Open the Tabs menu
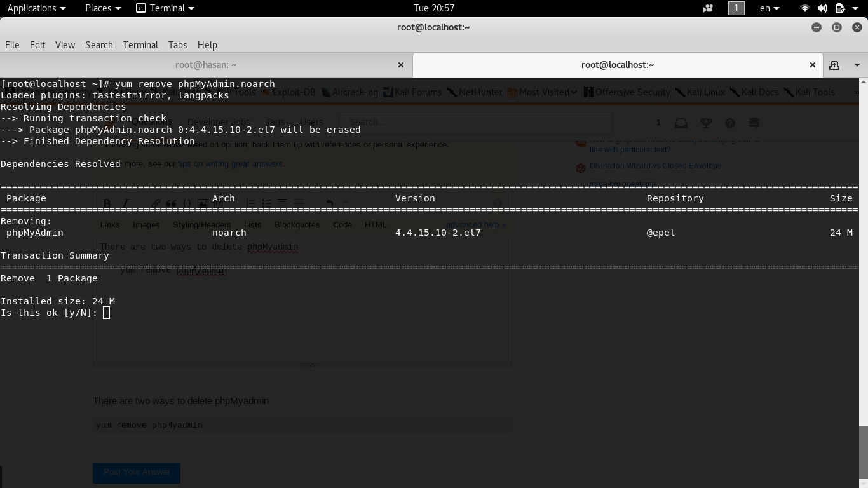868x488 pixels. click(x=177, y=45)
